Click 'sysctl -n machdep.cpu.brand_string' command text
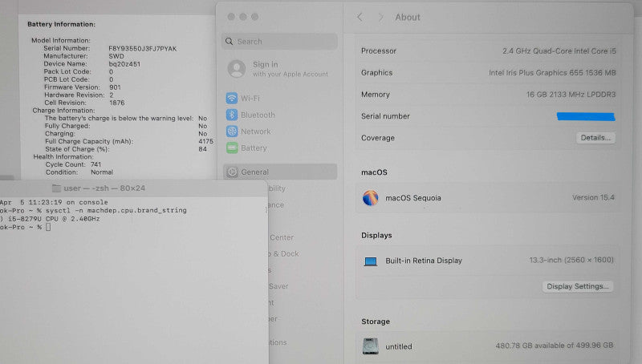642x364 pixels. 116,210
